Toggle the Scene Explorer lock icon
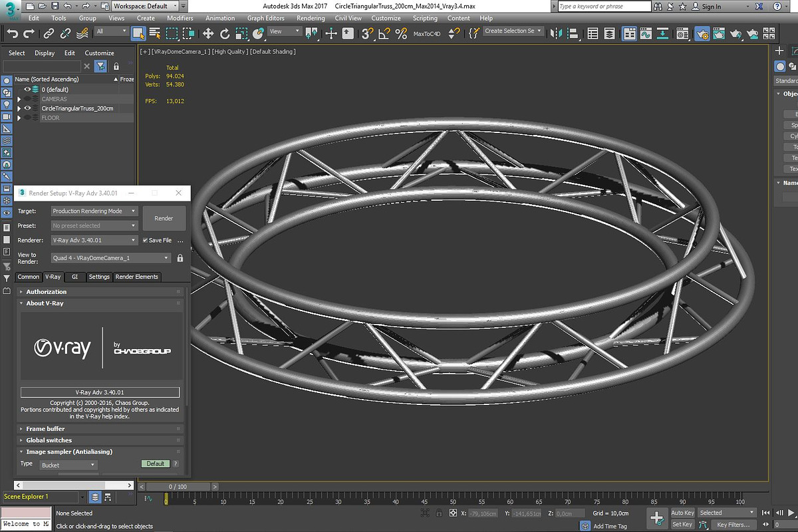Viewport: 798px width, 532px height. pyautogui.click(x=116, y=66)
